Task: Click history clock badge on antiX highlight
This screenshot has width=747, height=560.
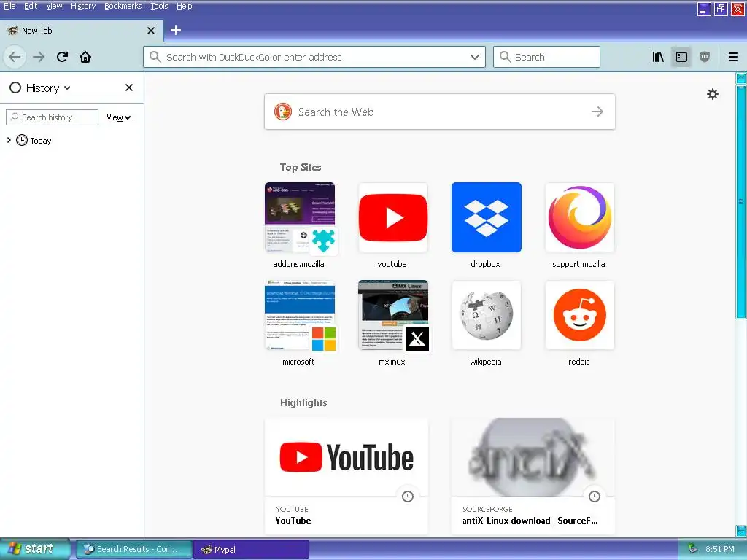Action: tap(594, 497)
